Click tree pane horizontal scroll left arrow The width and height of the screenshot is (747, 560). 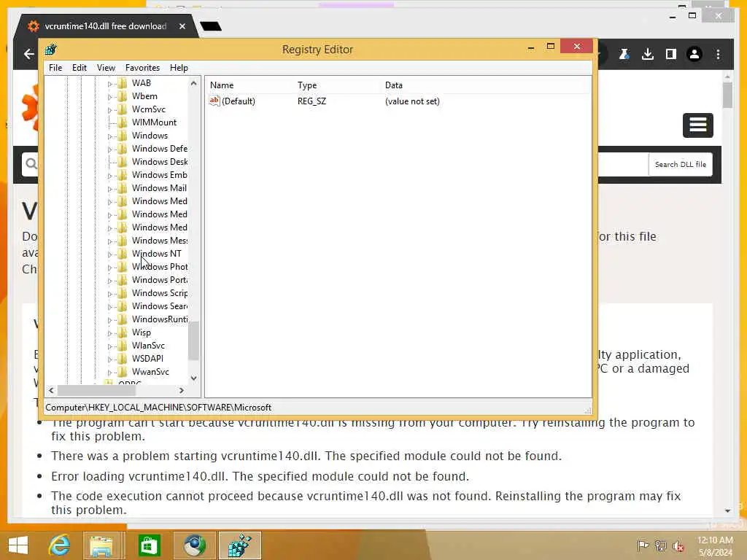[52, 391]
